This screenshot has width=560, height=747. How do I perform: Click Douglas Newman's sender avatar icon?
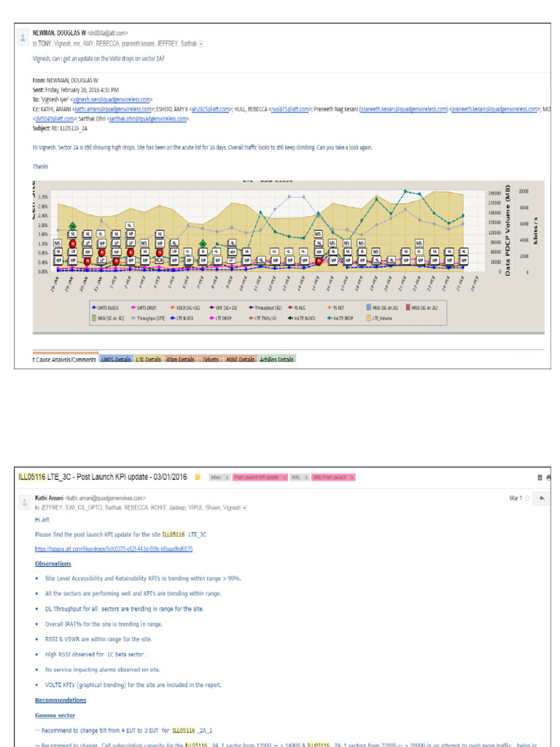point(23,38)
